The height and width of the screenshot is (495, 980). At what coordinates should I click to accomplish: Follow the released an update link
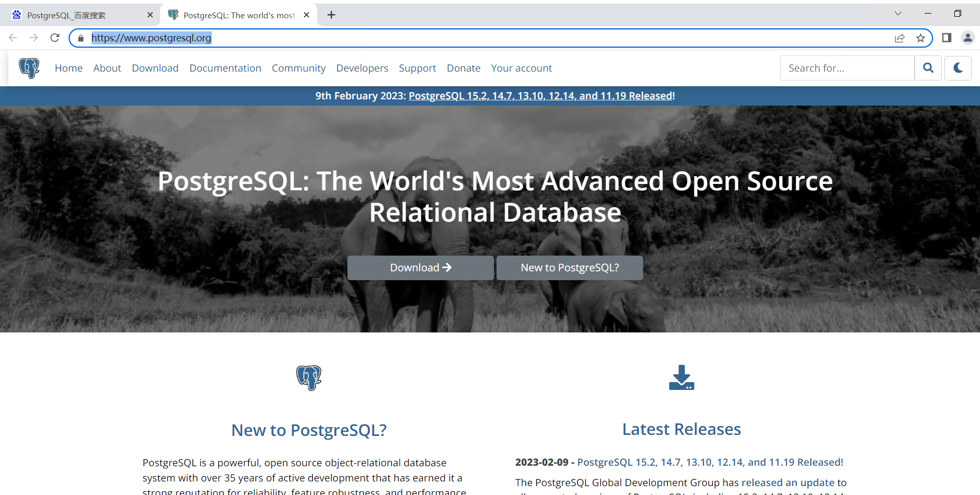(x=788, y=482)
